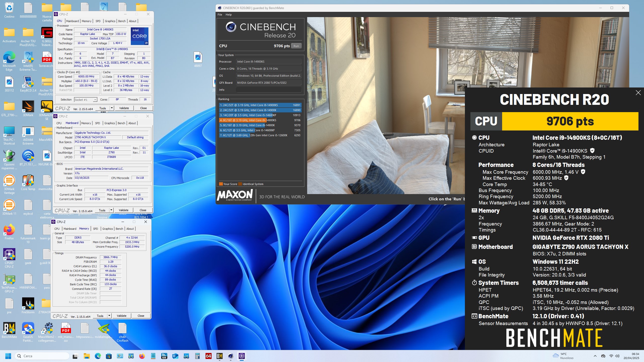Open the Cestino recycle bin icon

pos(9,10)
